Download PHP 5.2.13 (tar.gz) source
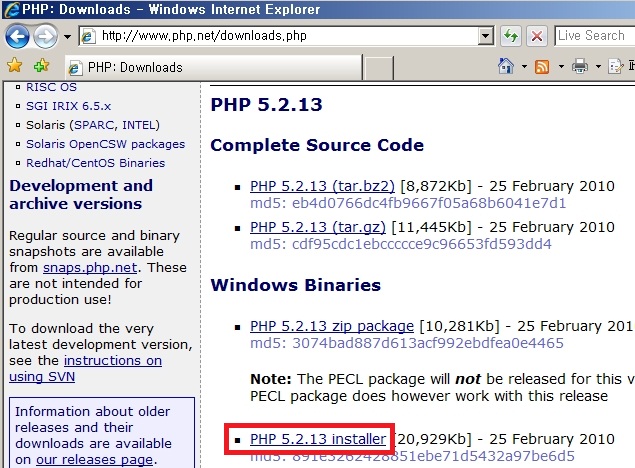Screen dimensions: 635x468 [x=318, y=227]
